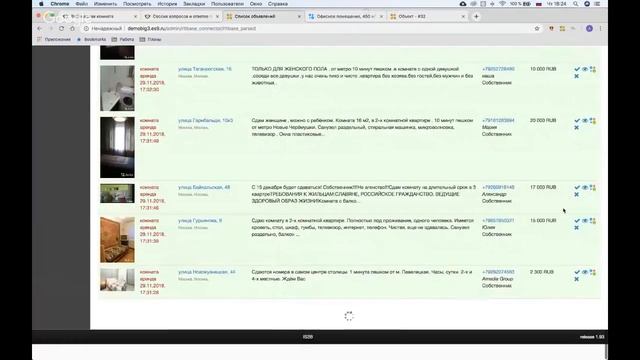Screen dimensions: 640x360
Task: Approve the маша 10 000 RUB listing checkmark
Action: (x=577, y=69)
